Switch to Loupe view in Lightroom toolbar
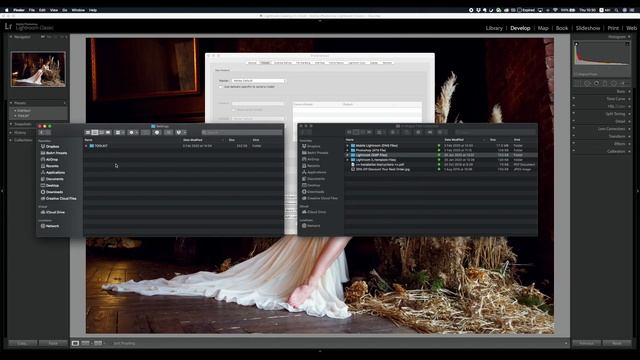This screenshot has height=360, width=640. [76, 343]
